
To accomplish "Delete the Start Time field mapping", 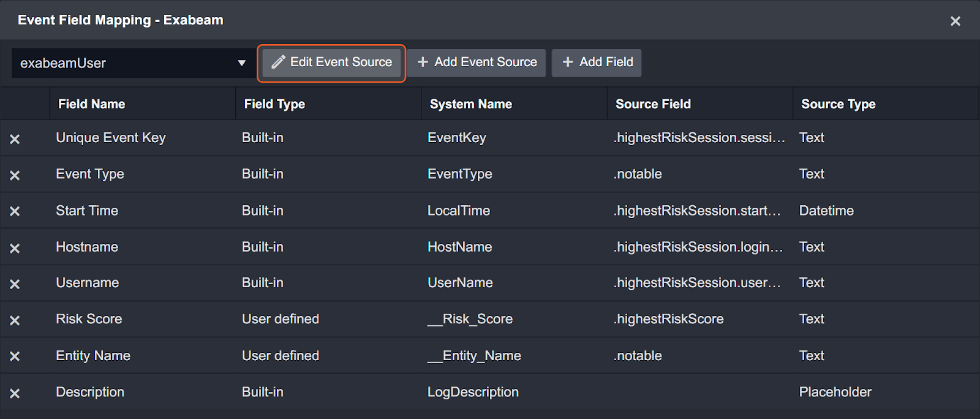I will pyautogui.click(x=15, y=211).
